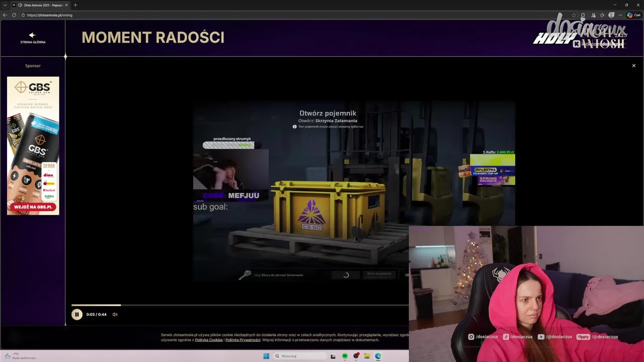644x362 pixels.
Task: Add this page to favorites star
Action: click(x=574, y=15)
